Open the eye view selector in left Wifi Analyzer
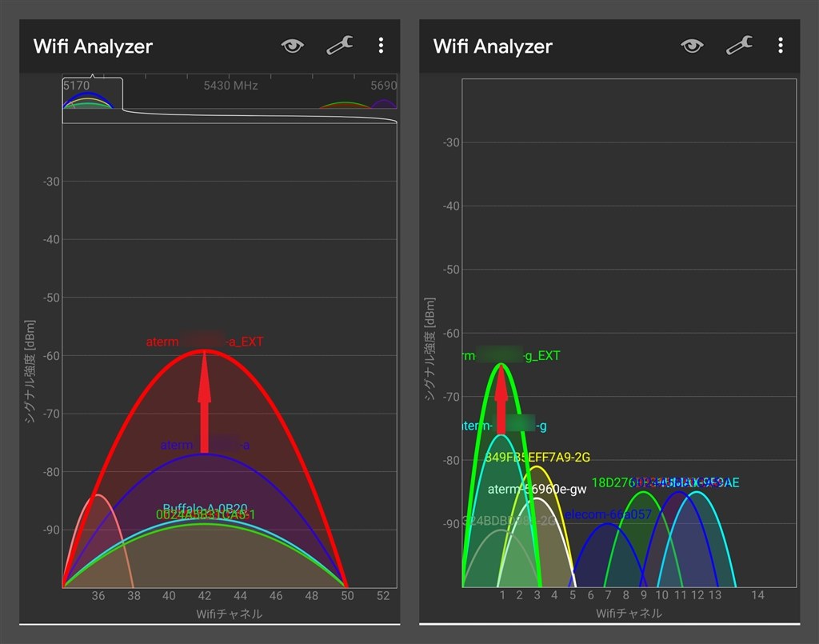The image size is (819, 644). pos(293,46)
